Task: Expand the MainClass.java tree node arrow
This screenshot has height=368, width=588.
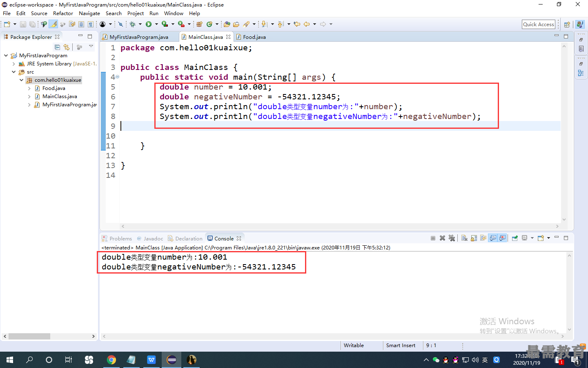Action: coord(29,96)
